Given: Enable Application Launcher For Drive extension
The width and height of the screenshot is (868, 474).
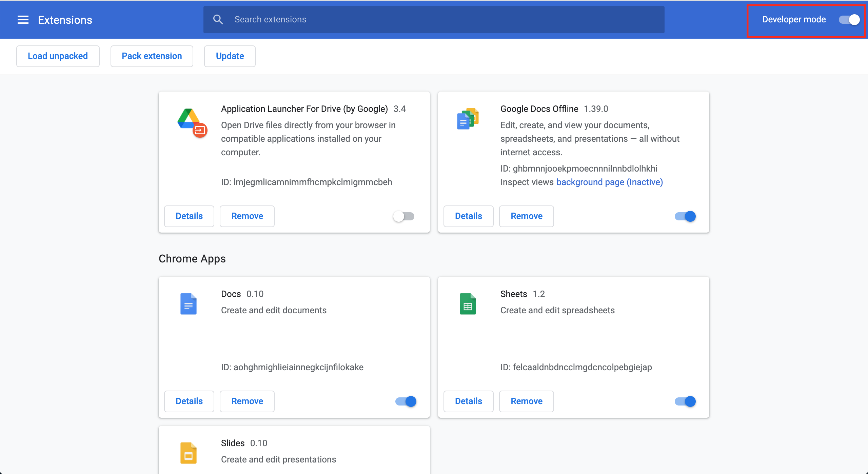Looking at the screenshot, I should pos(404,216).
